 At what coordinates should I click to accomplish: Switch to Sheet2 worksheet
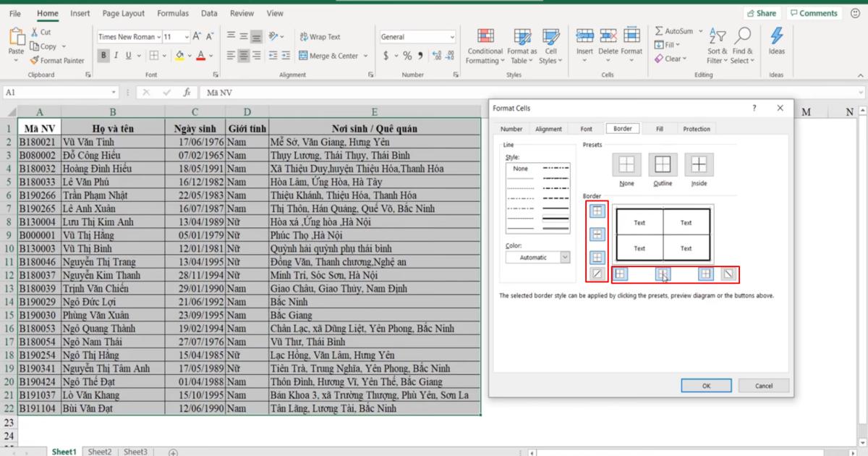pyautogui.click(x=100, y=451)
